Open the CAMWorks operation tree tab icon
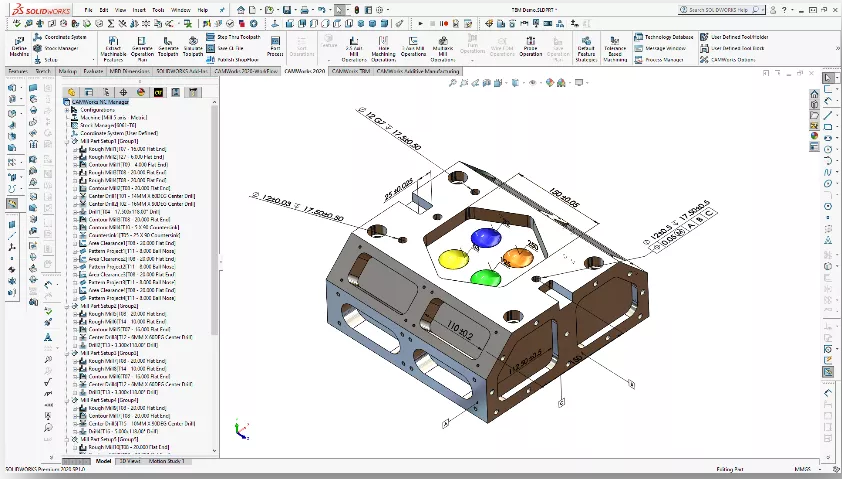The width and height of the screenshot is (842, 479). pos(175,92)
